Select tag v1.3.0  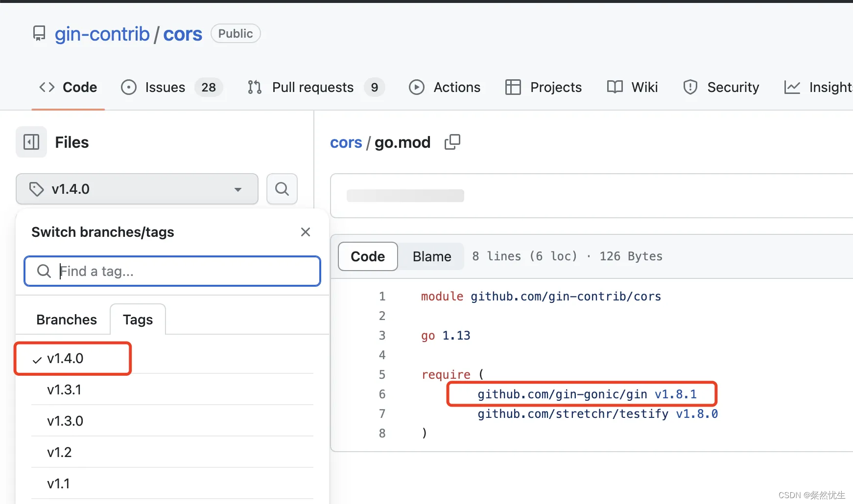pos(172,421)
